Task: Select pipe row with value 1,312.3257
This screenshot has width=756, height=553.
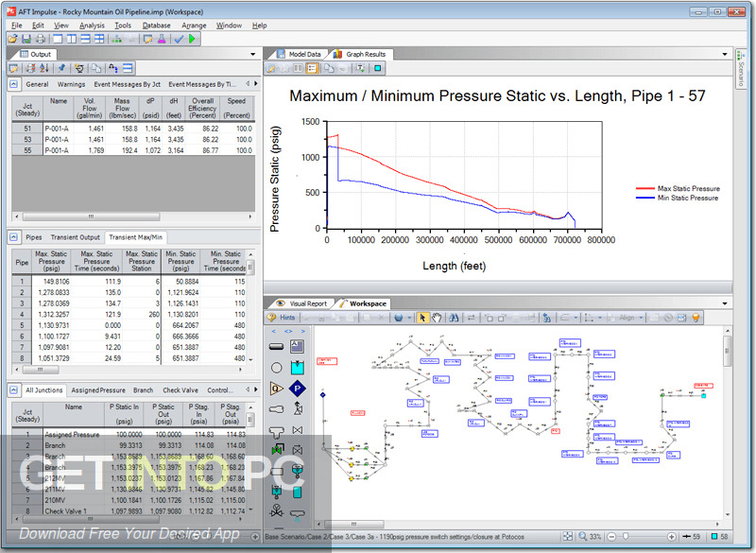Action: pyautogui.click(x=129, y=315)
